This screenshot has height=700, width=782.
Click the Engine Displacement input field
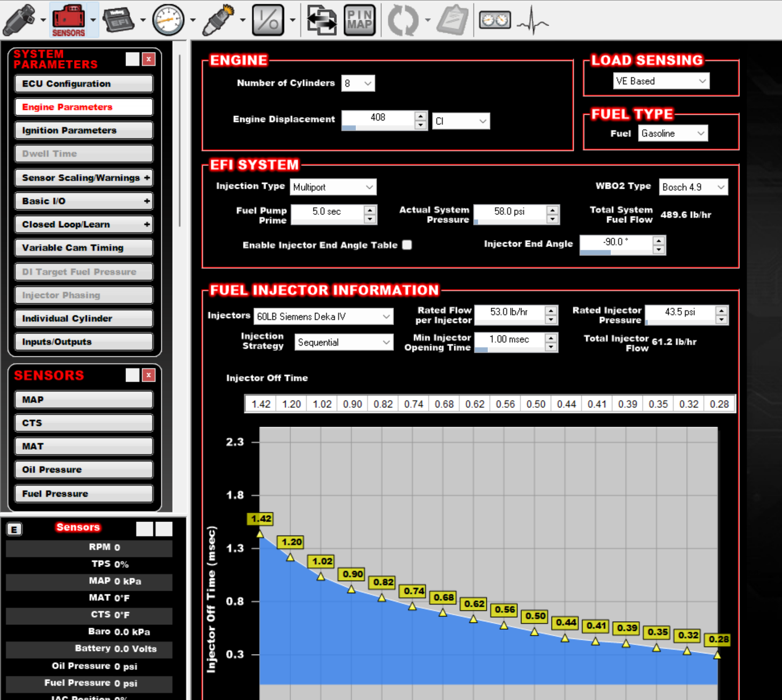(x=378, y=117)
